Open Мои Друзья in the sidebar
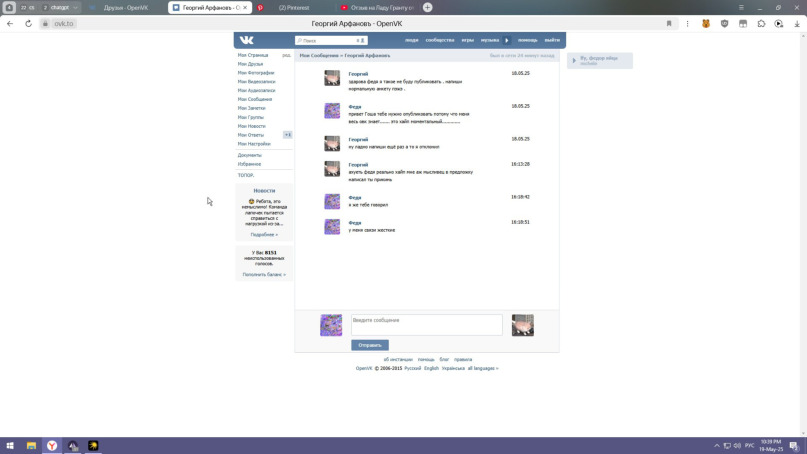This screenshot has width=807, height=454. [250, 64]
